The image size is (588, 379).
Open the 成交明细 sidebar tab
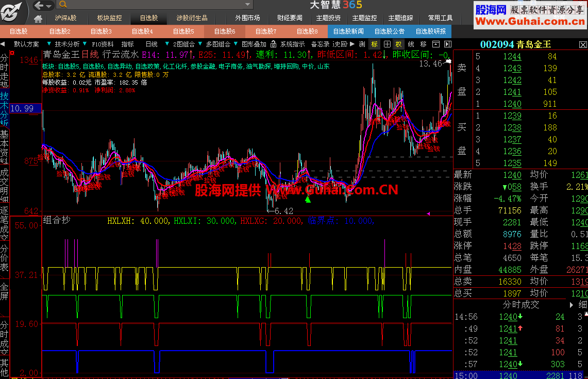pos(4,185)
